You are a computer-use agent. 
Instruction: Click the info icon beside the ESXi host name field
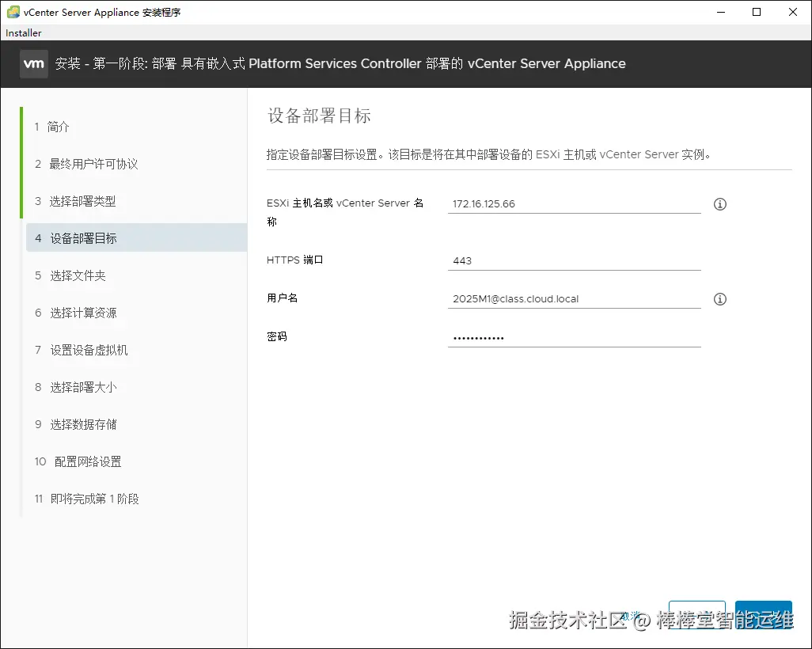pyautogui.click(x=720, y=204)
